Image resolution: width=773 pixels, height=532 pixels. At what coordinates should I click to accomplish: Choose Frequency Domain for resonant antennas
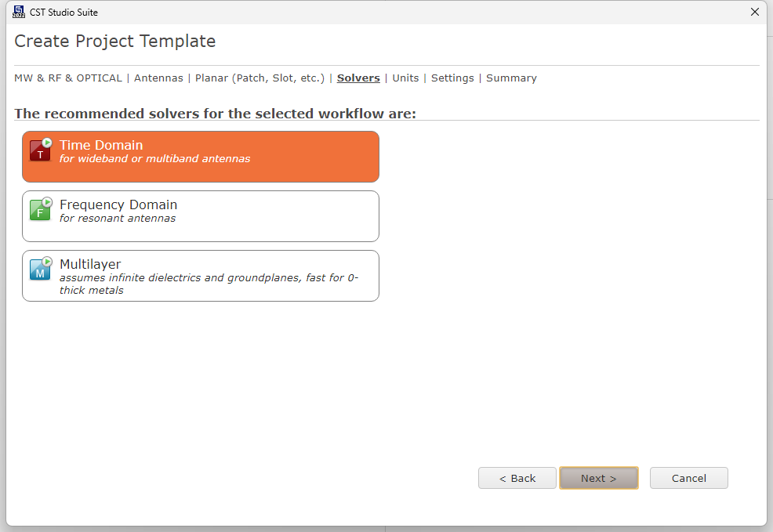coord(201,216)
